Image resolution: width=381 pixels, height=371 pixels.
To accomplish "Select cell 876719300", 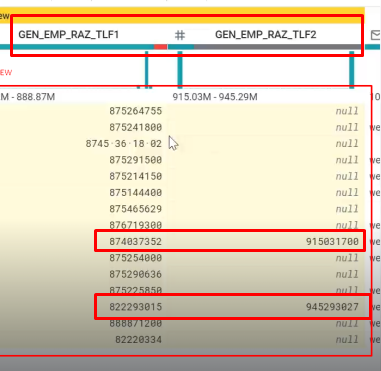I will point(136,225).
